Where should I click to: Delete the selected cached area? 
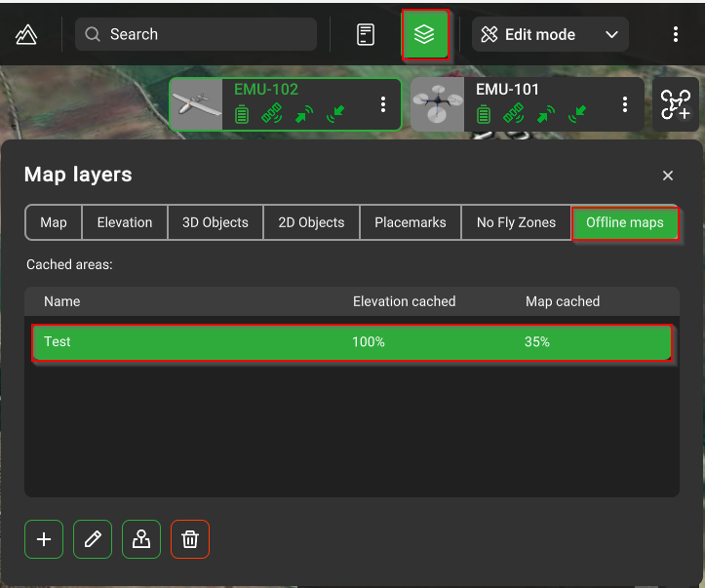[x=190, y=539]
